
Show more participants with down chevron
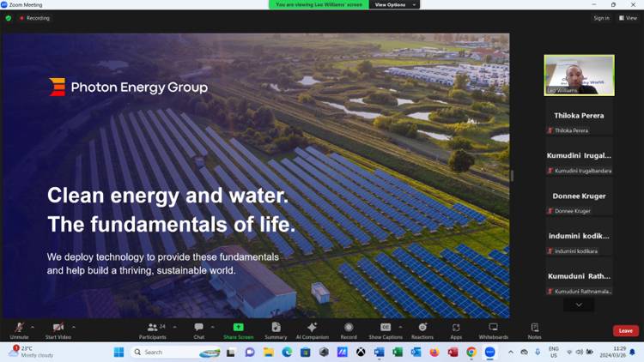point(579,305)
